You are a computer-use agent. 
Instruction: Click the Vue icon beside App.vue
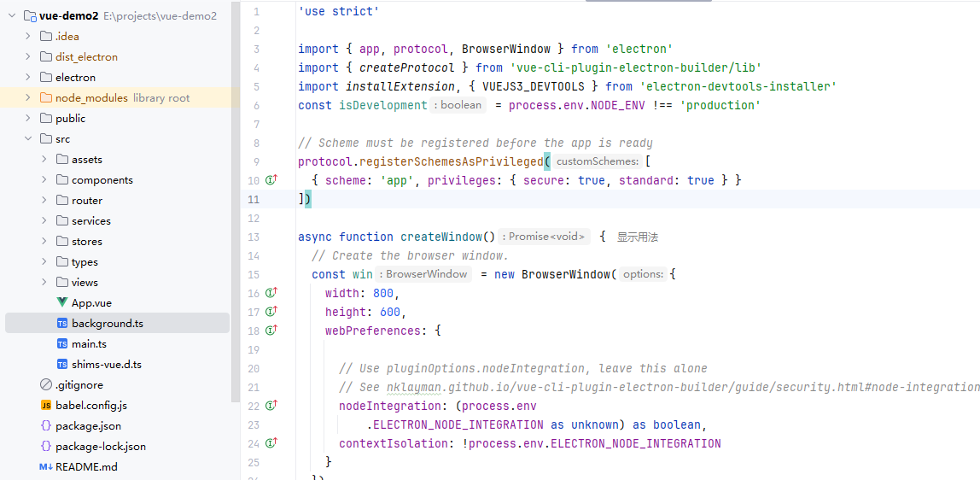pos(62,303)
